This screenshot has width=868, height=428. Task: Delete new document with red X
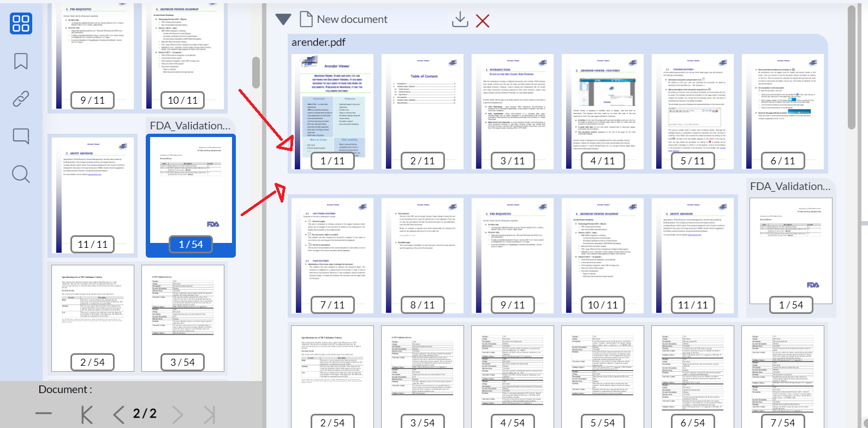coord(483,21)
